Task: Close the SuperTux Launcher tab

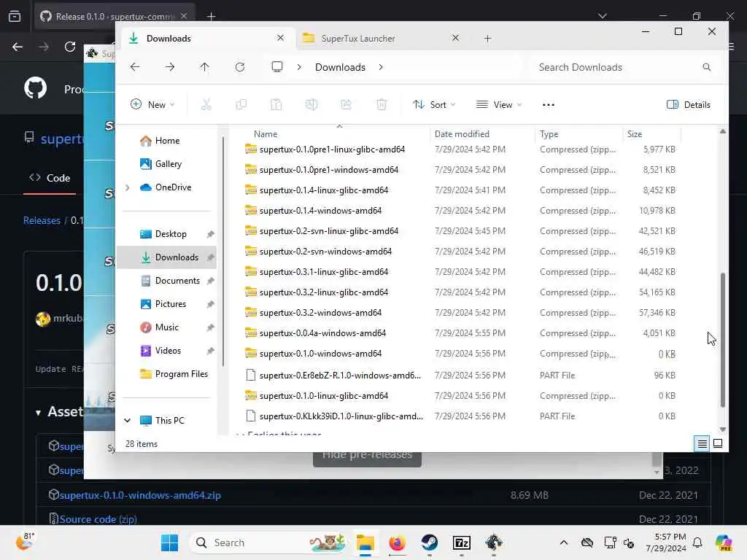Action: pyautogui.click(x=455, y=38)
